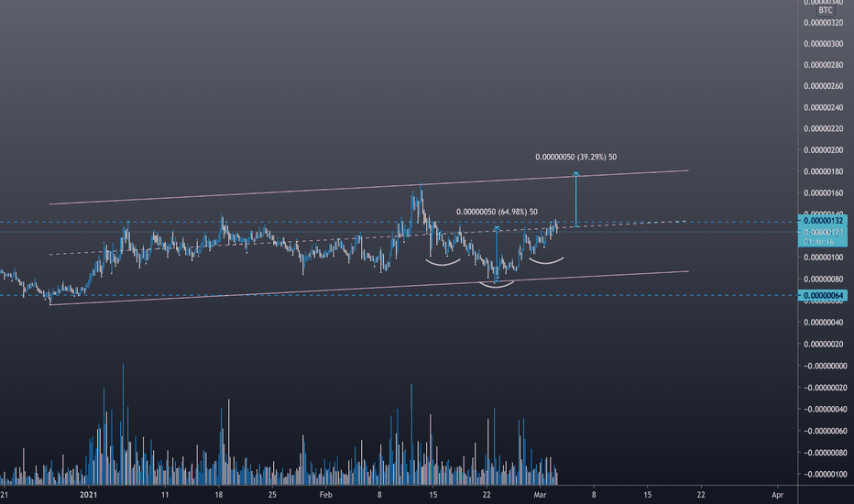
Task: Click the 0.00000300 price axis tick
Action: [824, 44]
